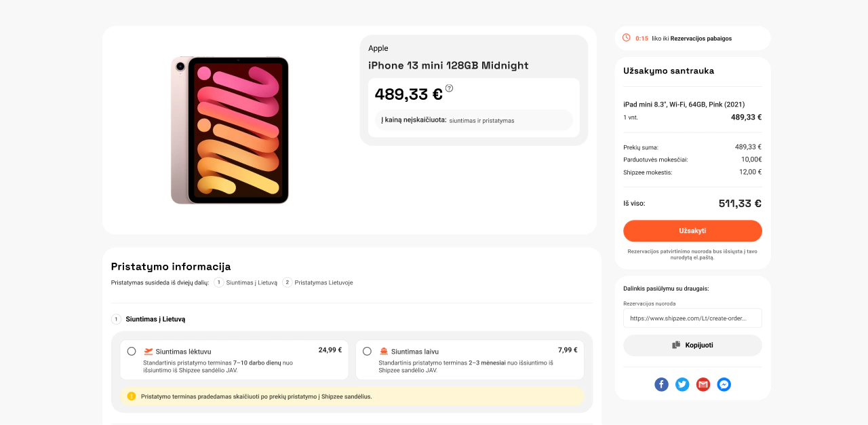
Task: Share offer via Twitter icon
Action: [x=682, y=384]
